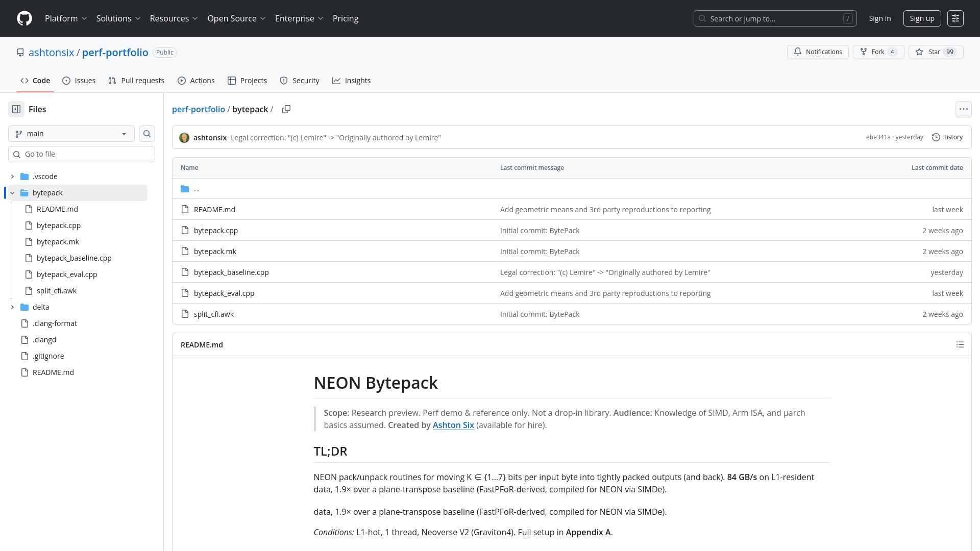Open the appearance settings icon top right
The width and height of the screenshot is (980, 551).
(x=955, y=18)
